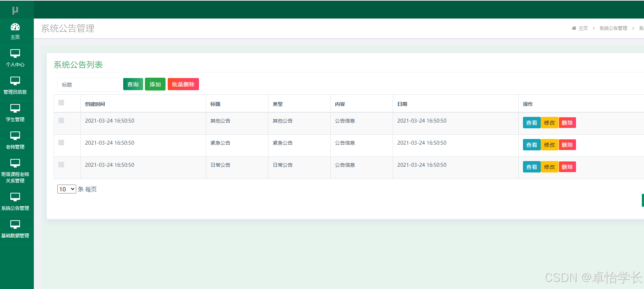Click the red 批量删除 button
This screenshot has width=644, height=289.
tap(183, 84)
